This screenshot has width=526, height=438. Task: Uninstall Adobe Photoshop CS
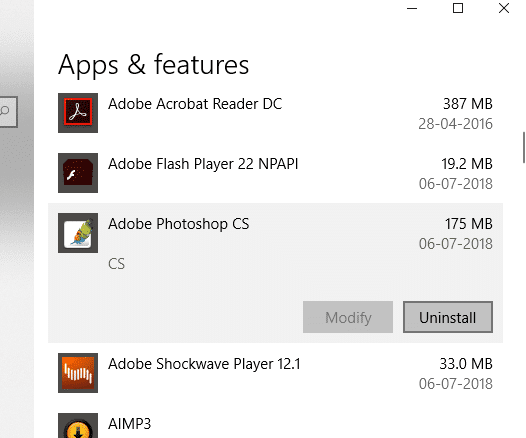(x=448, y=317)
